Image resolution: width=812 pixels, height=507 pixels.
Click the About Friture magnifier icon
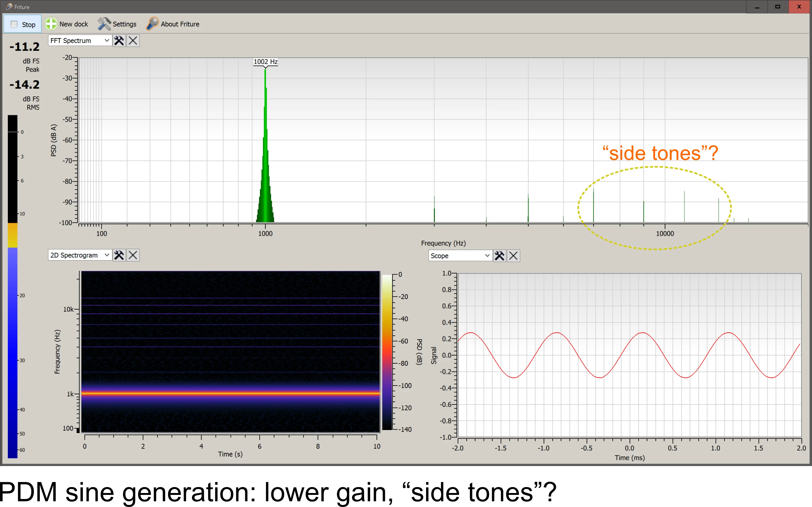152,24
